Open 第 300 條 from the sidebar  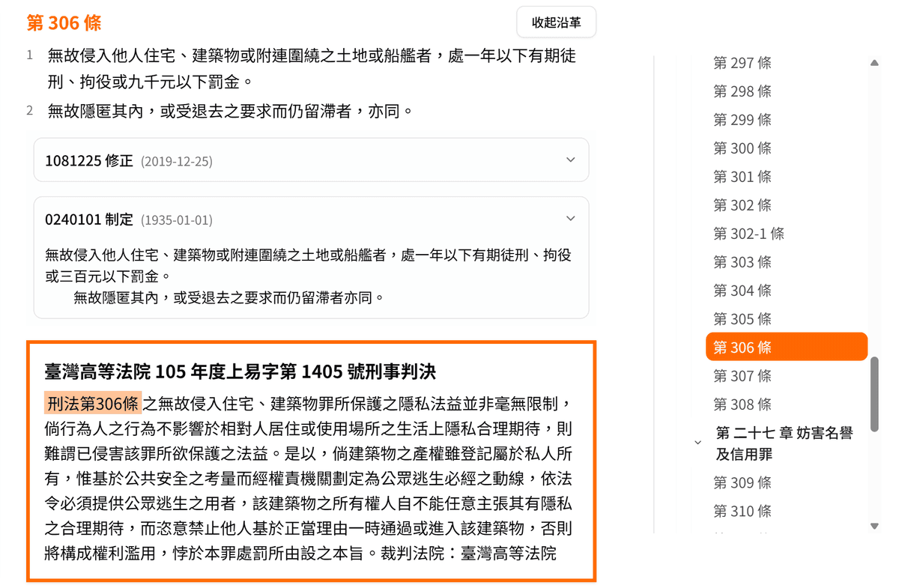(742, 148)
